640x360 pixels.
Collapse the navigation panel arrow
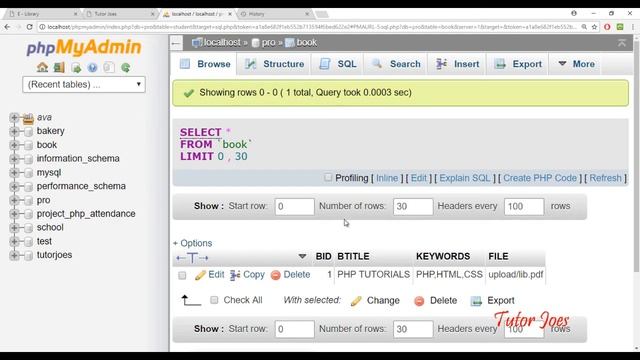(x=176, y=43)
